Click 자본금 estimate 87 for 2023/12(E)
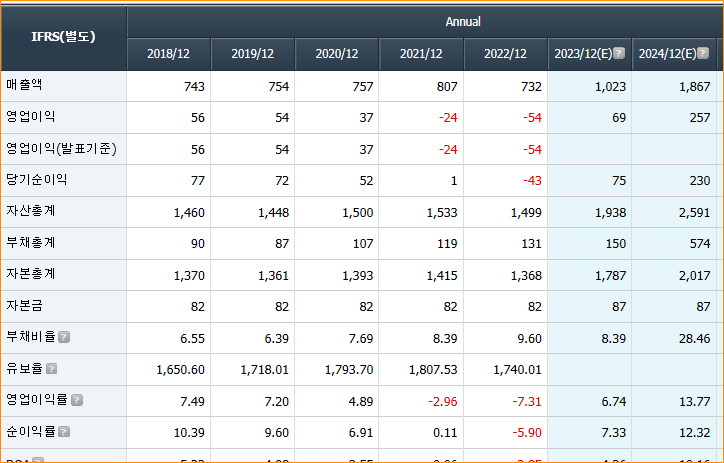Image resolution: width=724 pixels, height=463 pixels. (619, 307)
